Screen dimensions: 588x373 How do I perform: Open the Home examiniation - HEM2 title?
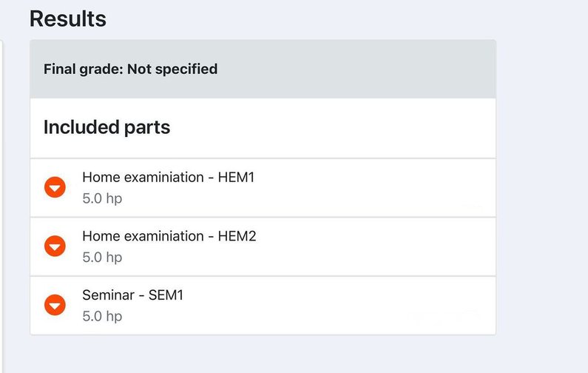tap(169, 236)
